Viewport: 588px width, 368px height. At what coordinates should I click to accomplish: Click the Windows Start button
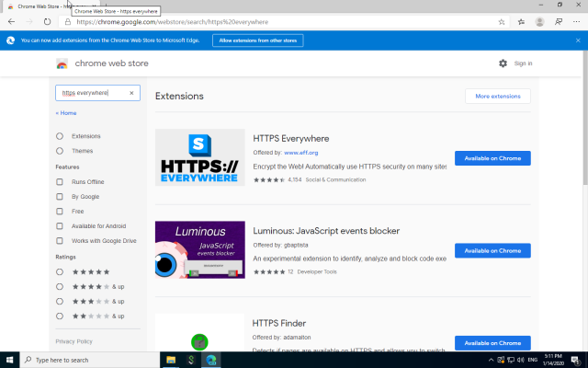(x=11, y=360)
